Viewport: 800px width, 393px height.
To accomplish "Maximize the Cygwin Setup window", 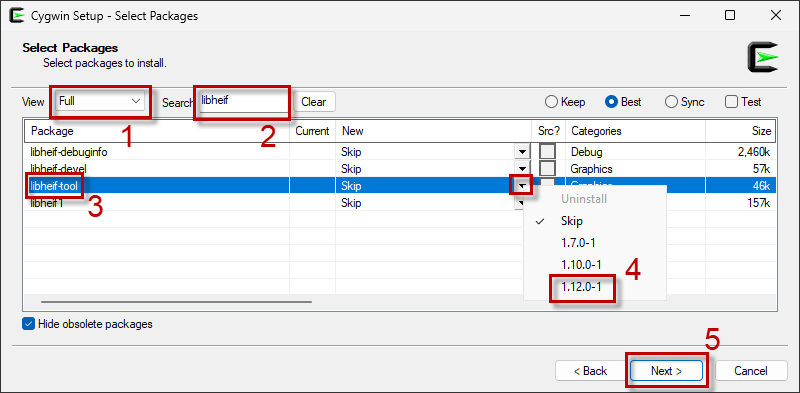I will click(x=730, y=15).
